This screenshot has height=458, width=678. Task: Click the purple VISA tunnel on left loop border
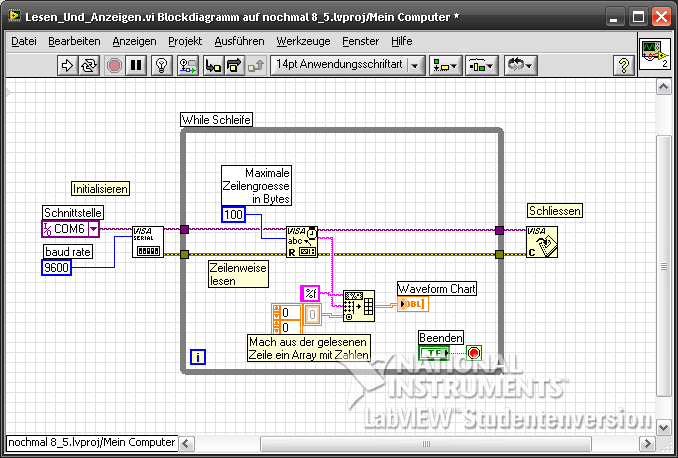(184, 229)
